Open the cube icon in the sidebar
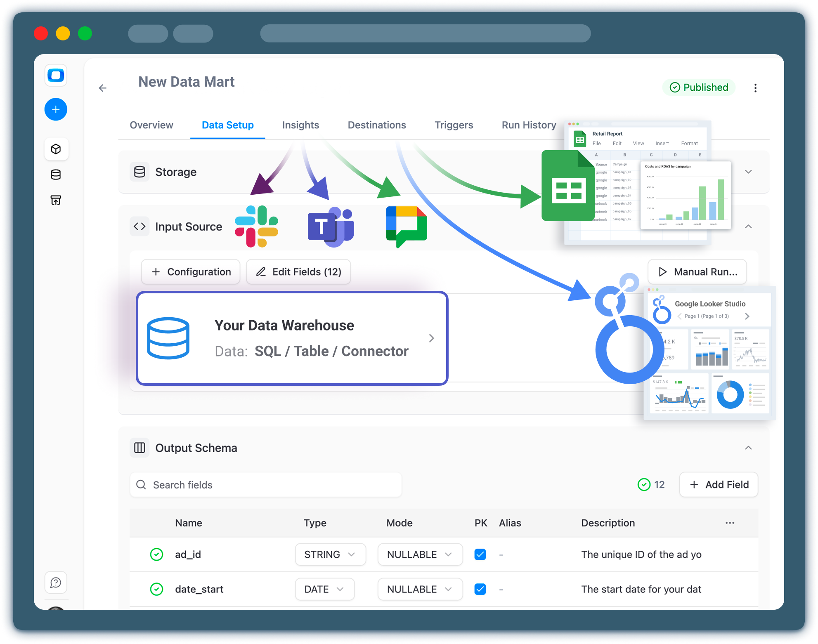 [56, 149]
